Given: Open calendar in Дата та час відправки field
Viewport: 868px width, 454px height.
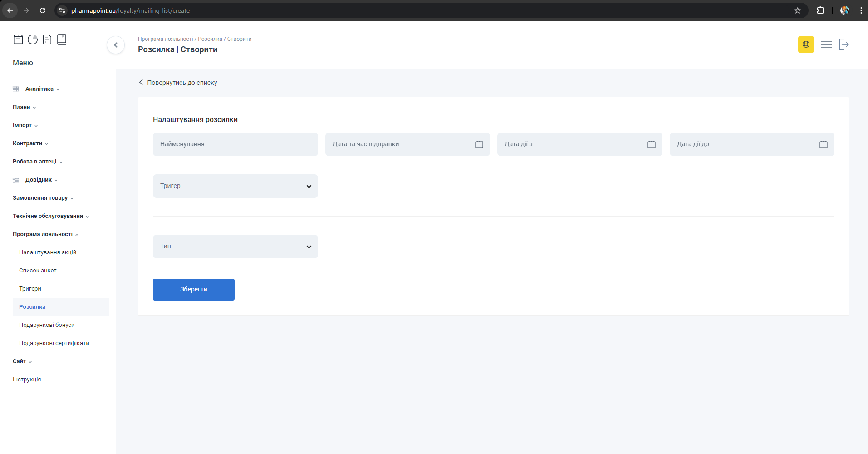Looking at the screenshot, I should (x=479, y=144).
